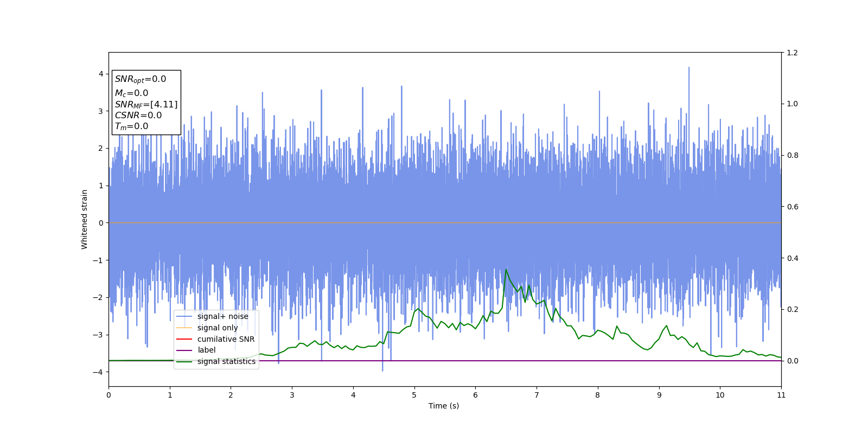Image resolution: width=868 pixels, height=434 pixels.
Task: Click the green curve peak near 6.5 seconds
Action: point(506,270)
